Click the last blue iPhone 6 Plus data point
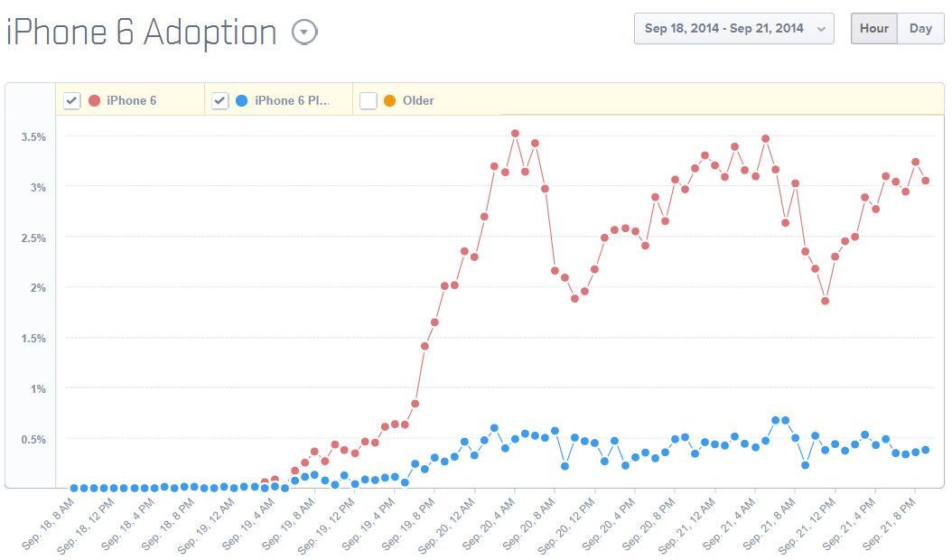Screen dimensions: 952x560 (925, 450)
